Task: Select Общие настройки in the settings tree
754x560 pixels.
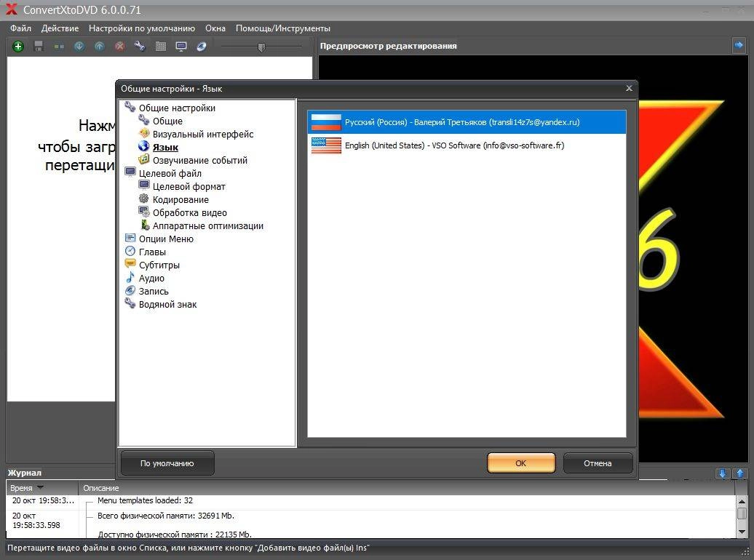Action: 177,108
